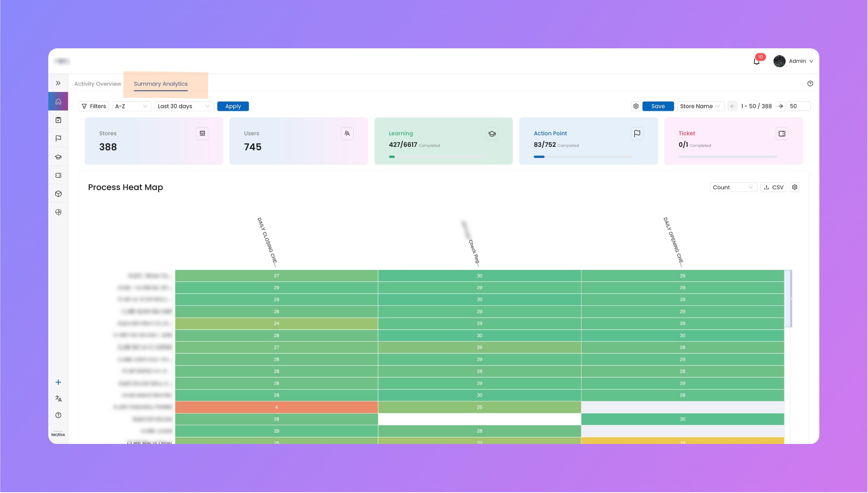Download heat map as CSV
Viewport: 868px width, 493px height.
(773, 187)
